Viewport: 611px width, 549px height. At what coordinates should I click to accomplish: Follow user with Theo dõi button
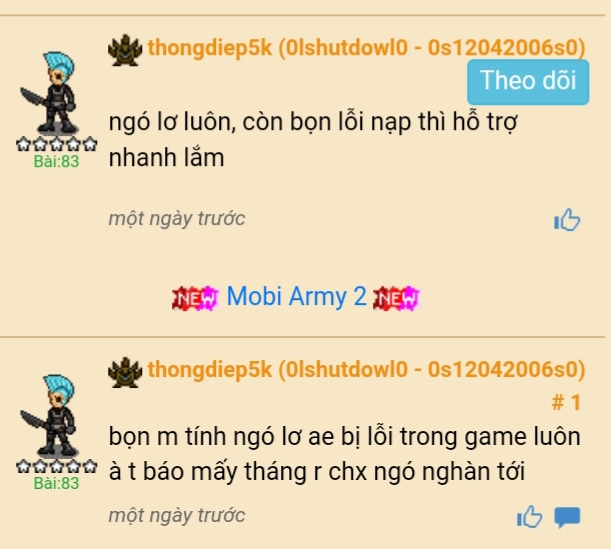(528, 82)
